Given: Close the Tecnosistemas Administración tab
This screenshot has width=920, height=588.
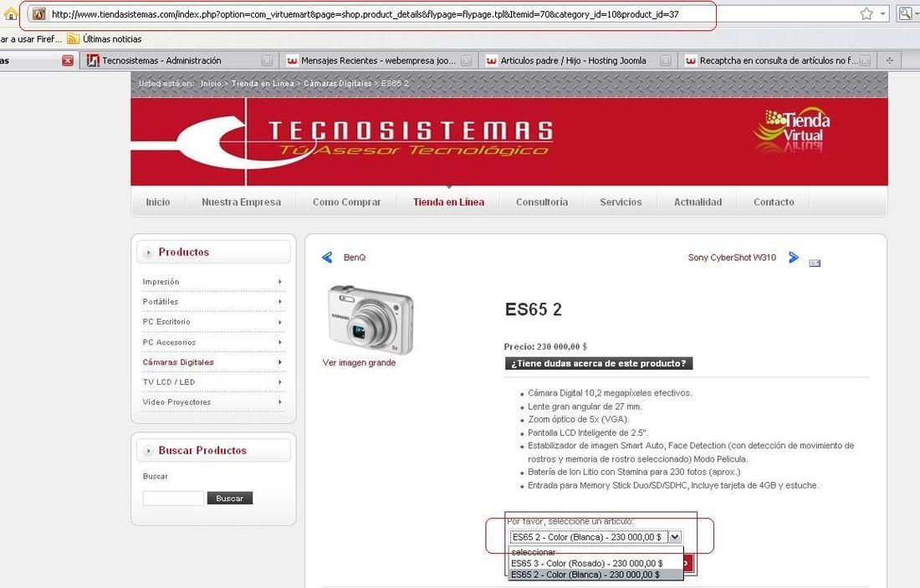Looking at the screenshot, I should [x=267, y=60].
